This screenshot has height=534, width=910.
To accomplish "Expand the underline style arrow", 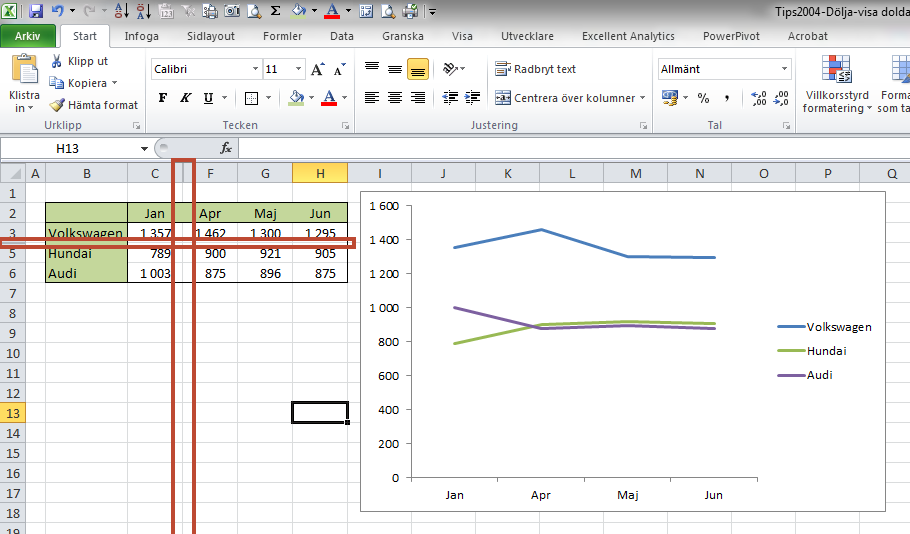I will click(225, 98).
